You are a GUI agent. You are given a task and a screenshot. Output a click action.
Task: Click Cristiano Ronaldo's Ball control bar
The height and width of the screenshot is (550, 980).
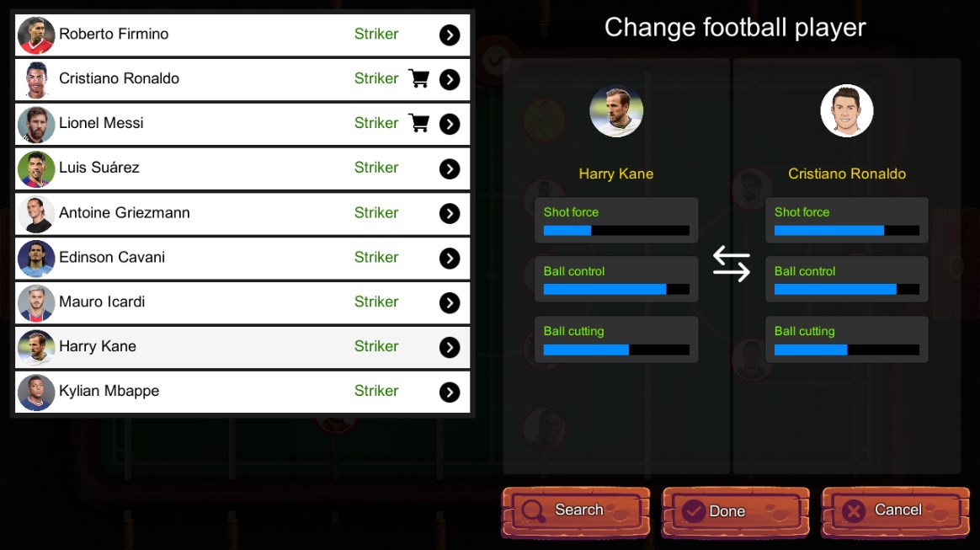point(847,290)
